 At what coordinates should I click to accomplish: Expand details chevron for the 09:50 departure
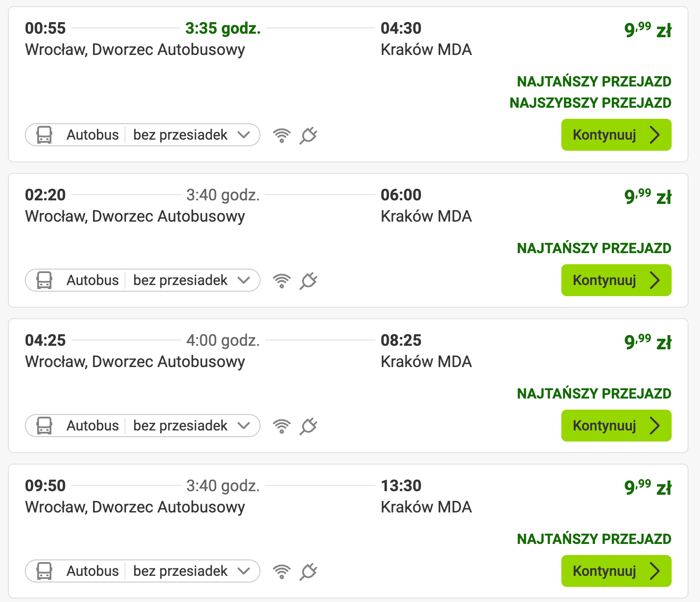pos(244,571)
